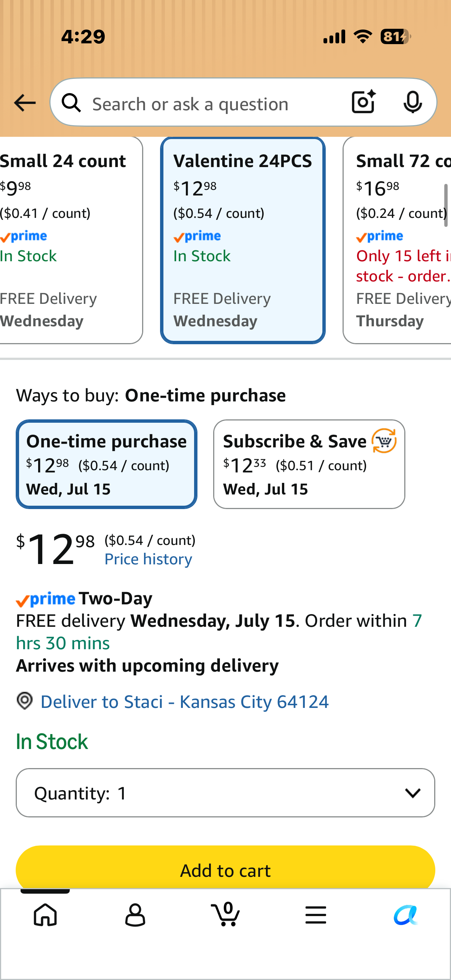Expand the Quantity dropdown

[x=225, y=793]
